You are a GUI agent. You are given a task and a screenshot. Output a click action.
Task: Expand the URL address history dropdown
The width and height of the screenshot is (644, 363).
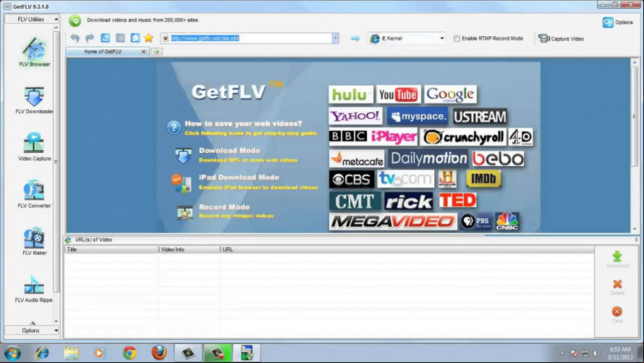(336, 38)
